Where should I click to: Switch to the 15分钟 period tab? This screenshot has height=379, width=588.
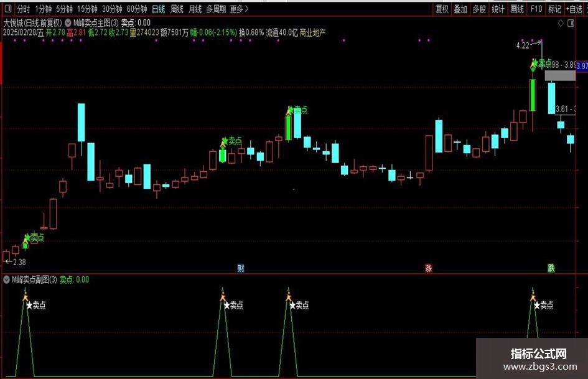tap(87, 9)
